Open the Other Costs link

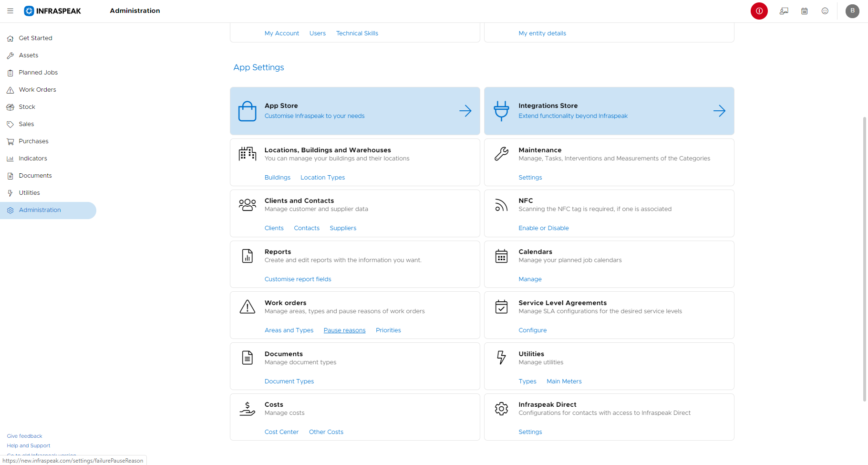(x=326, y=432)
